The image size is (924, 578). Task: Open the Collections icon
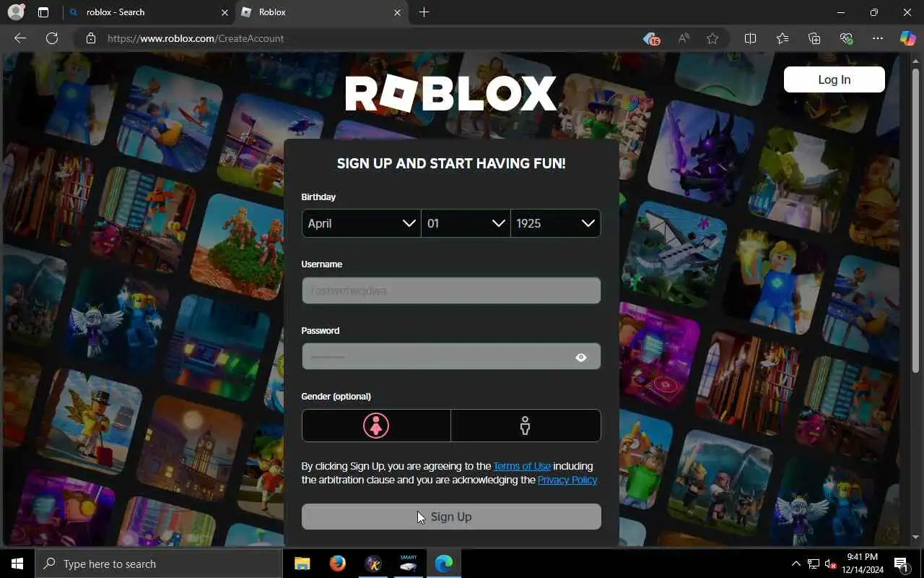coord(814,38)
